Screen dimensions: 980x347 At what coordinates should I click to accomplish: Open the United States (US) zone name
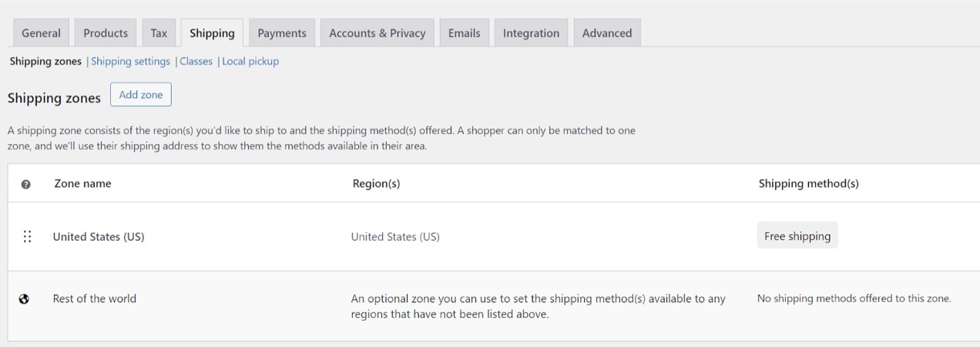tap(99, 237)
